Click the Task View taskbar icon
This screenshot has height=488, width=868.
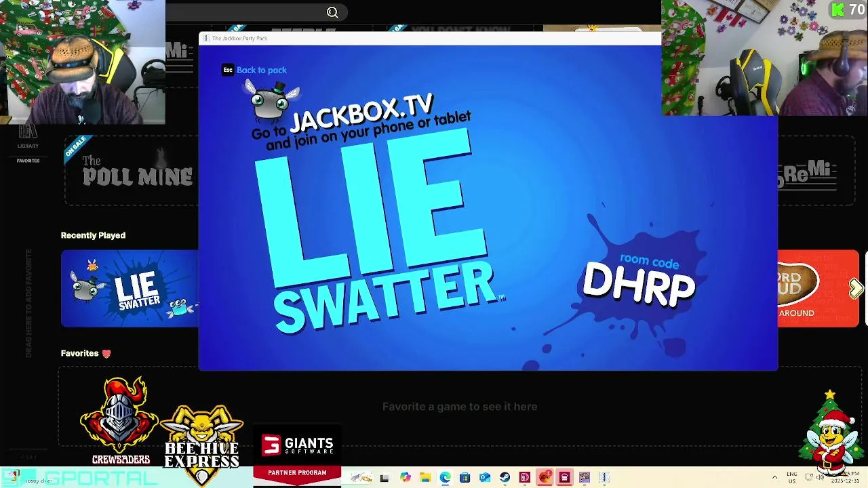point(384,478)
